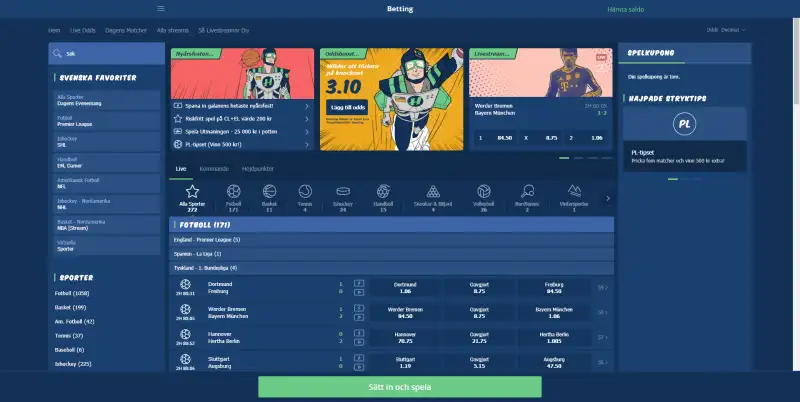Expand England - Premier League (5) section
This screenshot has width=800, height=402.
[391, 240]
